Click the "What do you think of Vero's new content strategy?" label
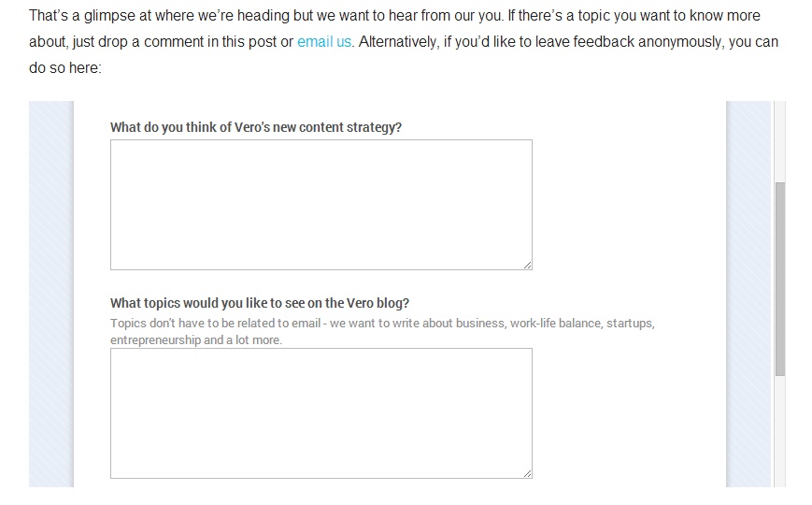This screenshot has width=812, height=505. 256,127
